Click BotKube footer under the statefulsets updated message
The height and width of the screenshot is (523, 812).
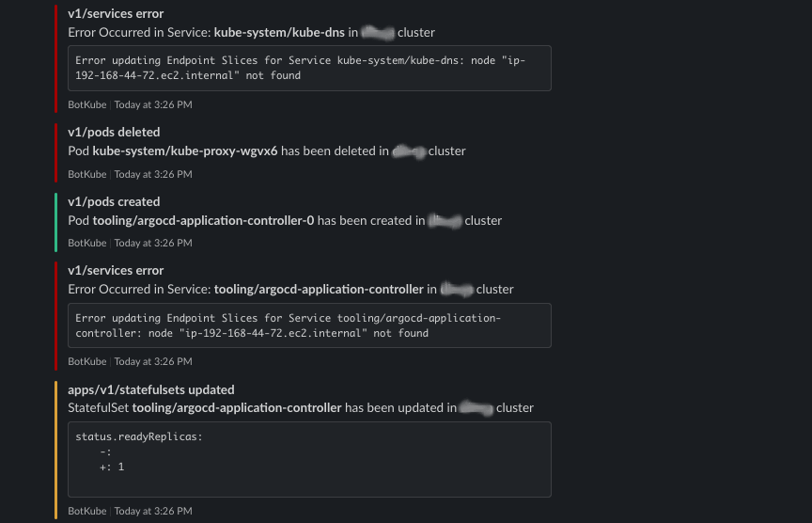(x=87, y=511)
